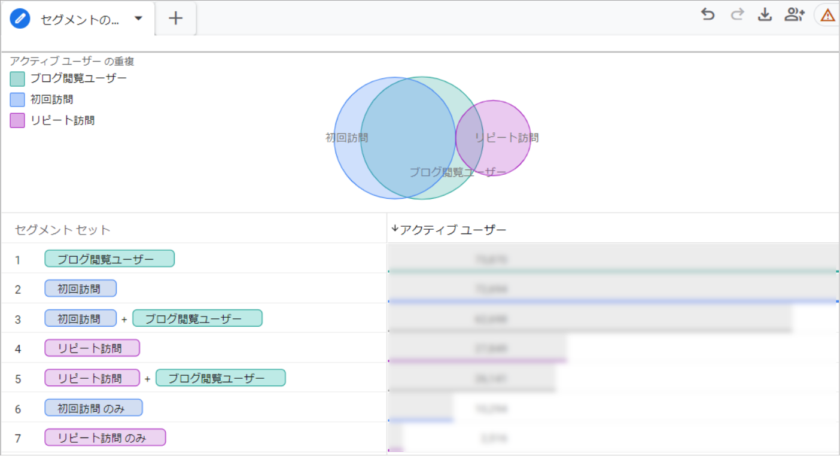This screenshot has height=456, width=840.
Task: Select ブログ閲覧ユーザー chip in row 1
Action: tap(109, 259)
